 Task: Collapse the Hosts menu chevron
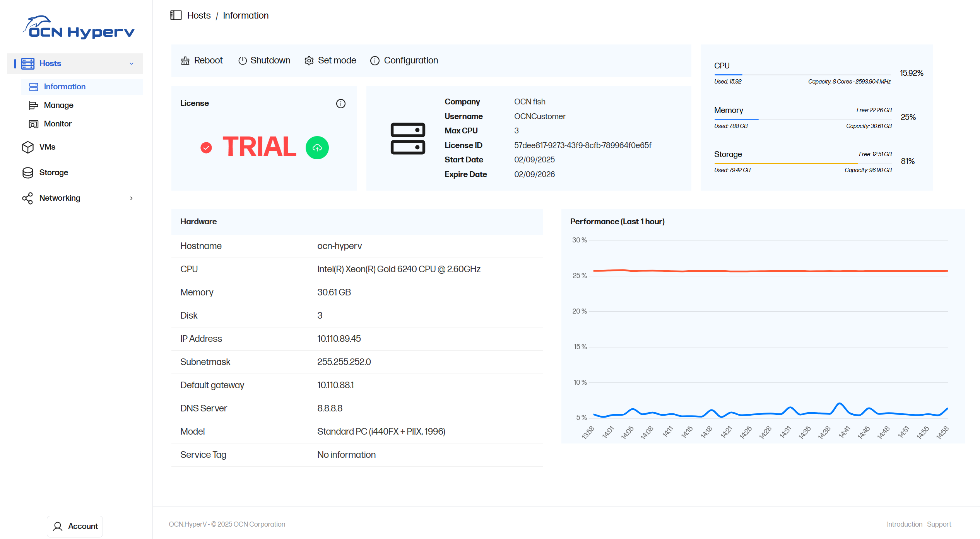132,63
